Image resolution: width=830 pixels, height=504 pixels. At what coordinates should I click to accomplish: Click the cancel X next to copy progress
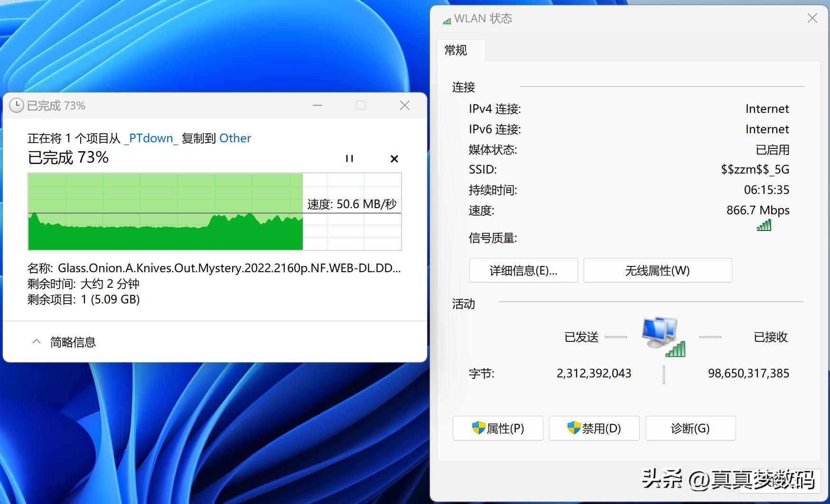[x=394, y=159]
